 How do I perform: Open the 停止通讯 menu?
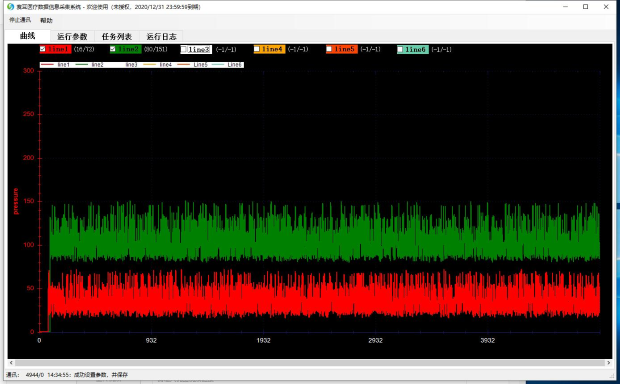point(20,20)
